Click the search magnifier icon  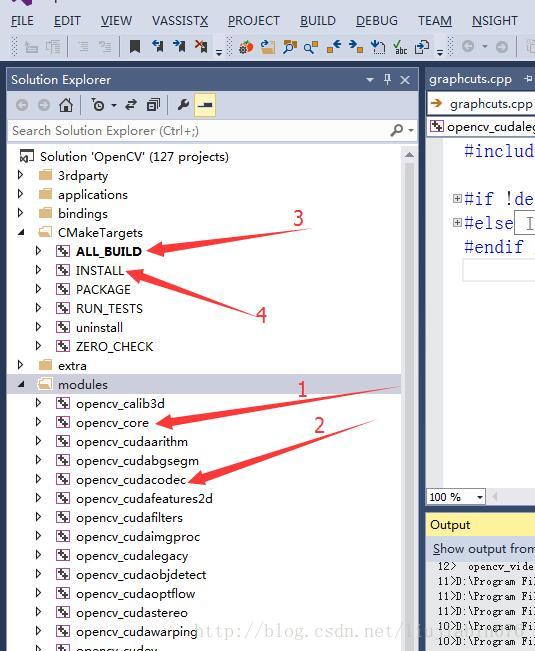tap(397, 130)
